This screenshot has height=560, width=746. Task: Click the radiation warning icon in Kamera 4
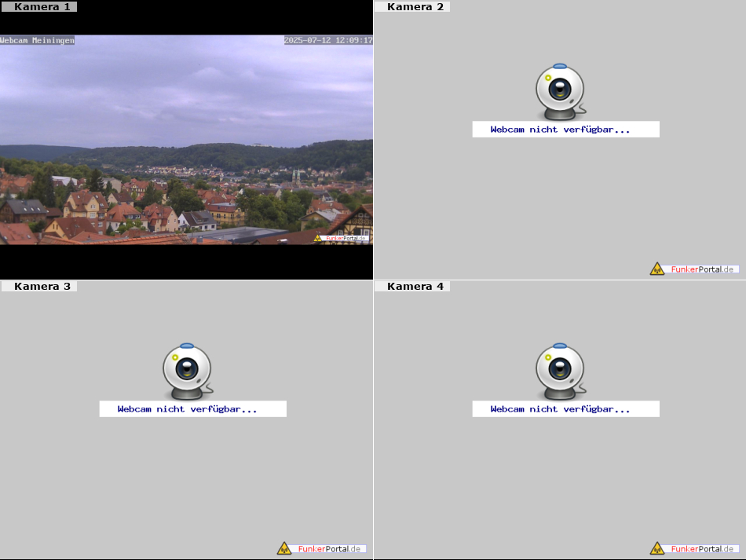pos(657,548)
